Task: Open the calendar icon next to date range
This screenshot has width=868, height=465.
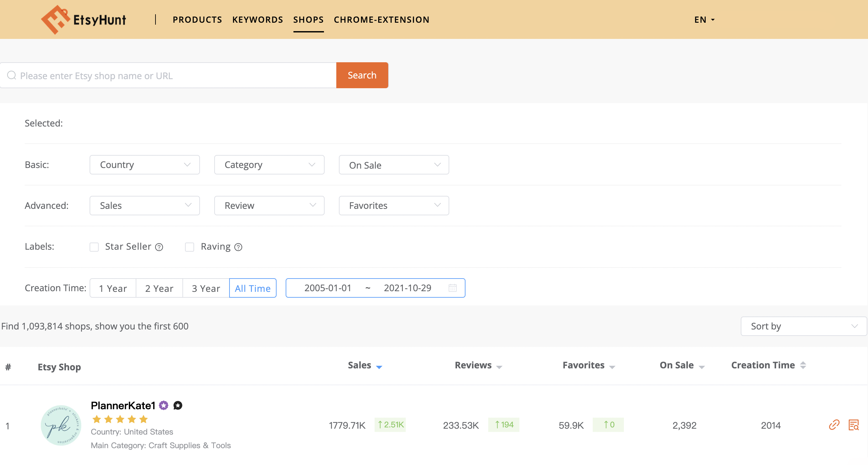Action: pyautogui.click(x=453, y=288)
